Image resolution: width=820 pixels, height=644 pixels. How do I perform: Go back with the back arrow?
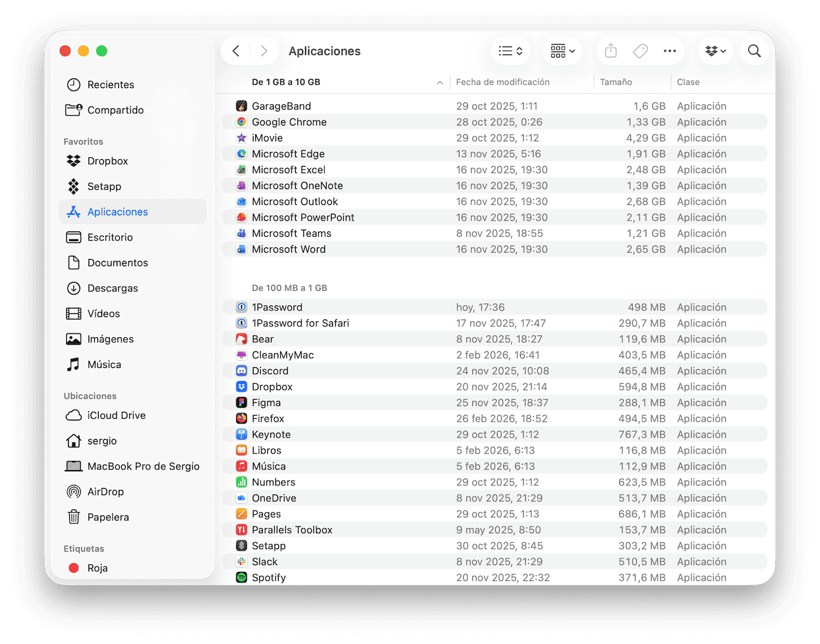click(236, 51)
